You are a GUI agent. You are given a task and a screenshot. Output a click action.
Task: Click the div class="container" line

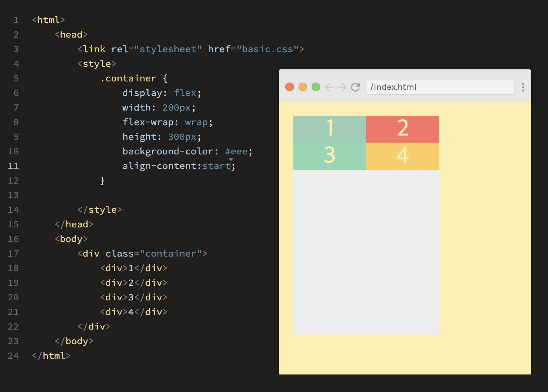pyautogui.click(x=142, y=254)
